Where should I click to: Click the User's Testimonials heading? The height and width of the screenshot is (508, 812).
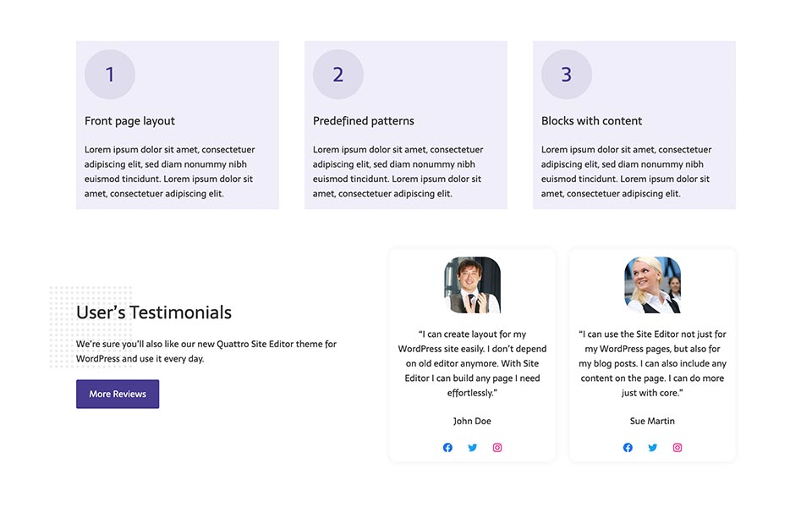154,312
